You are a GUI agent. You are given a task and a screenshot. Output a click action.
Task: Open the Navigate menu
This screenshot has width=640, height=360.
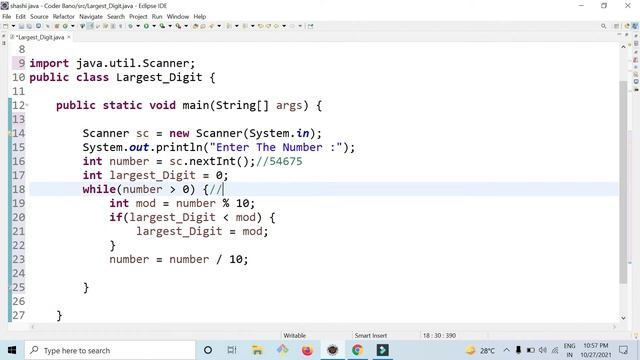coord(91,17)
